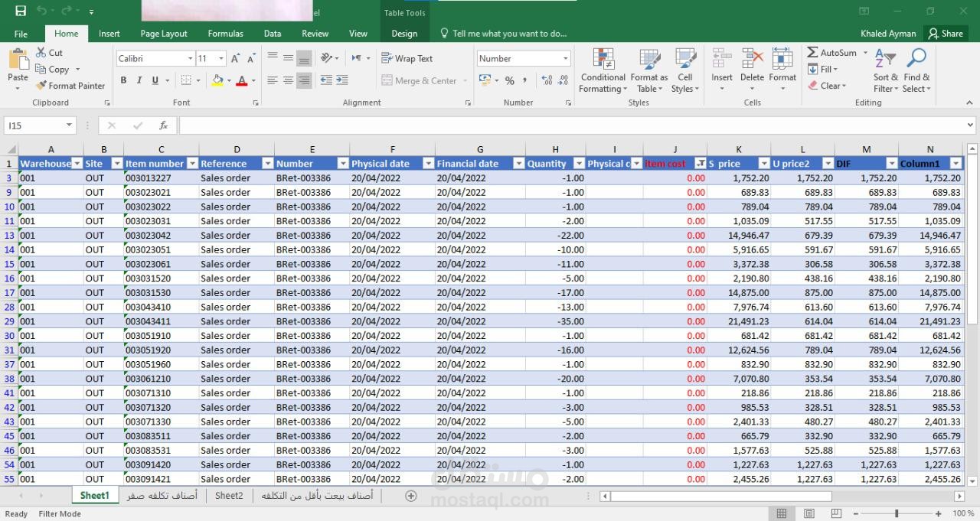Viewport: 980px width, 521px height.
Task: Apply the yellow Fill Color bucket
Action: pyautogui.click(x=217, y=80)
